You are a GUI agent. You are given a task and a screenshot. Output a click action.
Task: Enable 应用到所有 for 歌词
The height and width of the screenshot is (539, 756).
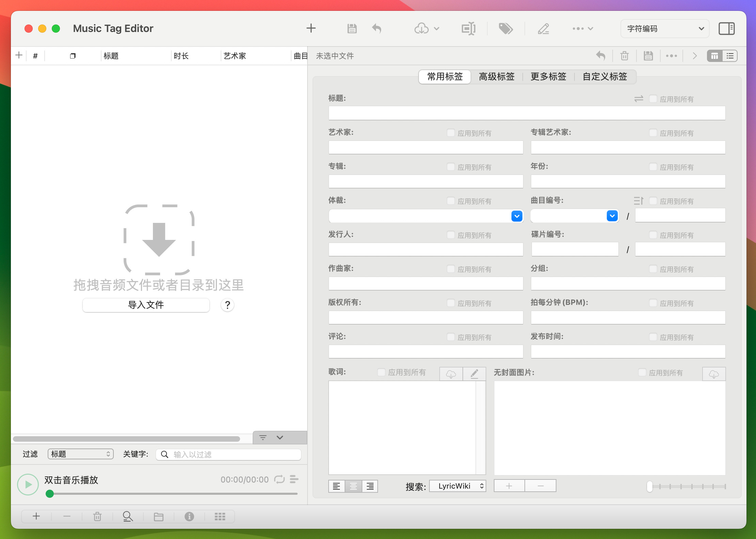(x=381, y=372)
